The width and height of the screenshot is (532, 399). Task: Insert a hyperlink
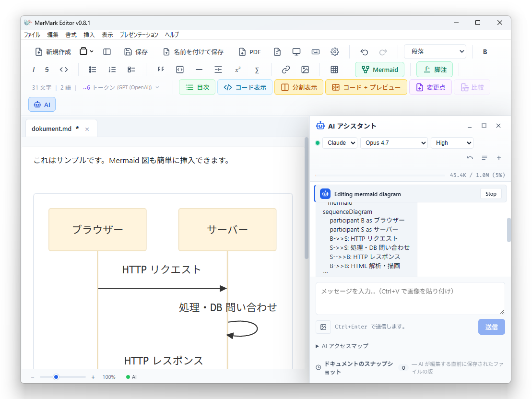point(286,70)
